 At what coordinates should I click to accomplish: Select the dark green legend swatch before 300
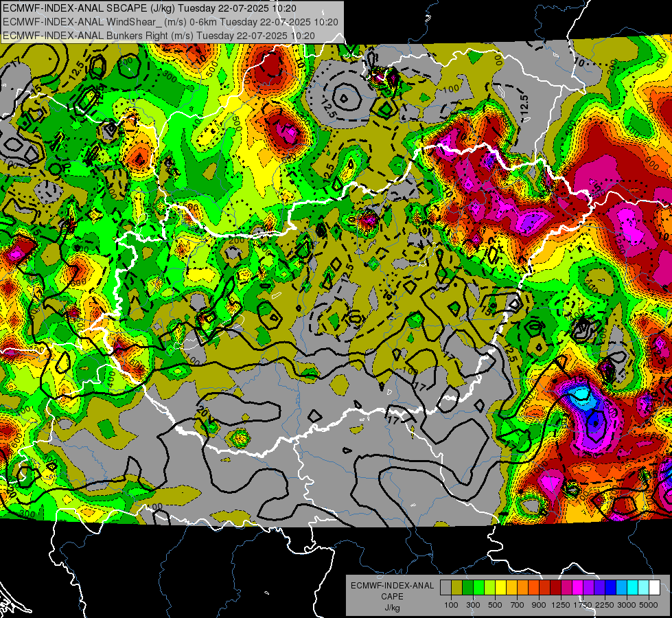(467, 587)
